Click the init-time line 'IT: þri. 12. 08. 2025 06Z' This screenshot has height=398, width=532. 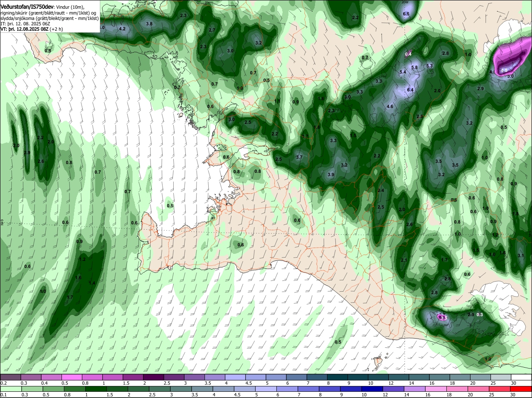pyautogui.click(x=25, y=24)
